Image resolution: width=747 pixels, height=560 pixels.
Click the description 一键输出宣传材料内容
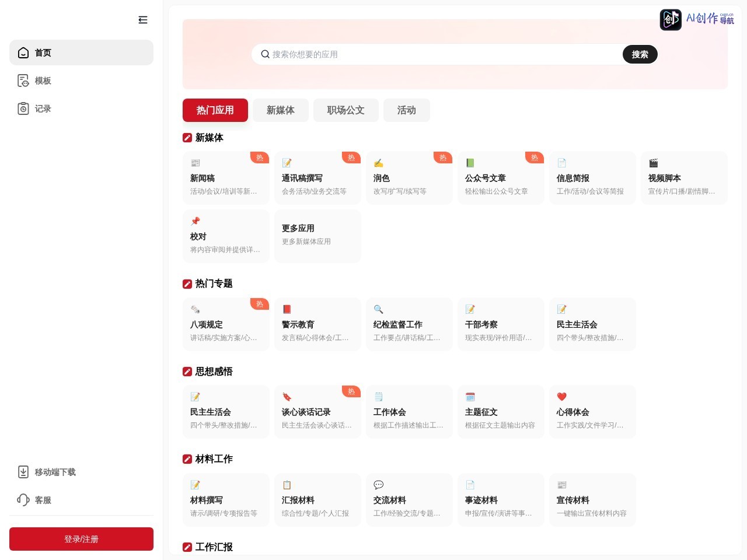pos(592,513)
